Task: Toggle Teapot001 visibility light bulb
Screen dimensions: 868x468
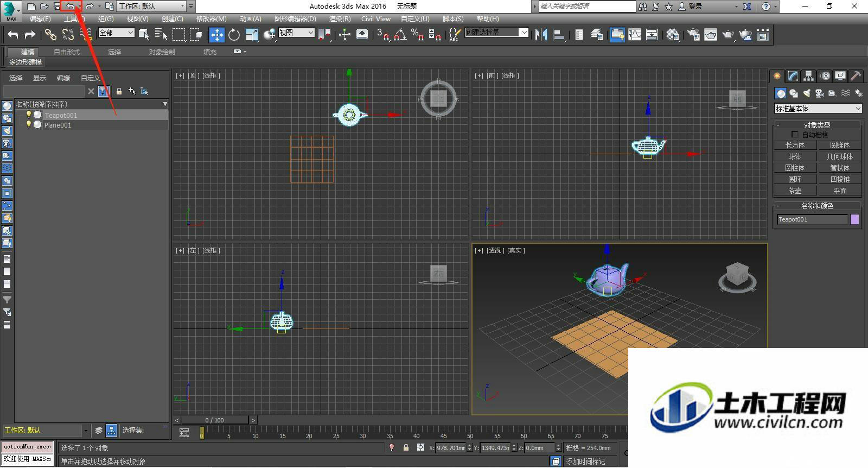Action: [29, 115]
